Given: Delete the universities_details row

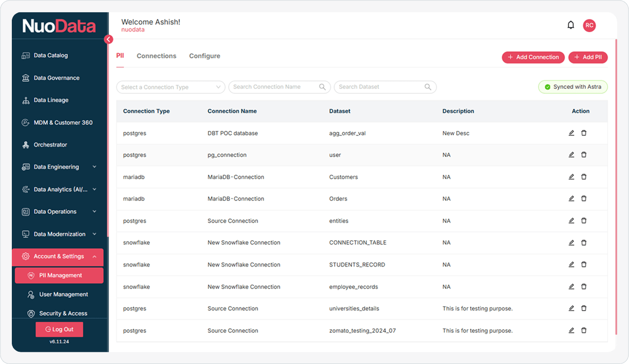Looking at the screenshot, I should tap(584, 308).
